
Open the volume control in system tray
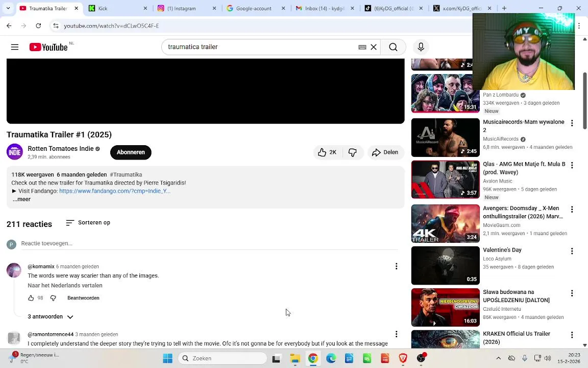coord(548,358)
